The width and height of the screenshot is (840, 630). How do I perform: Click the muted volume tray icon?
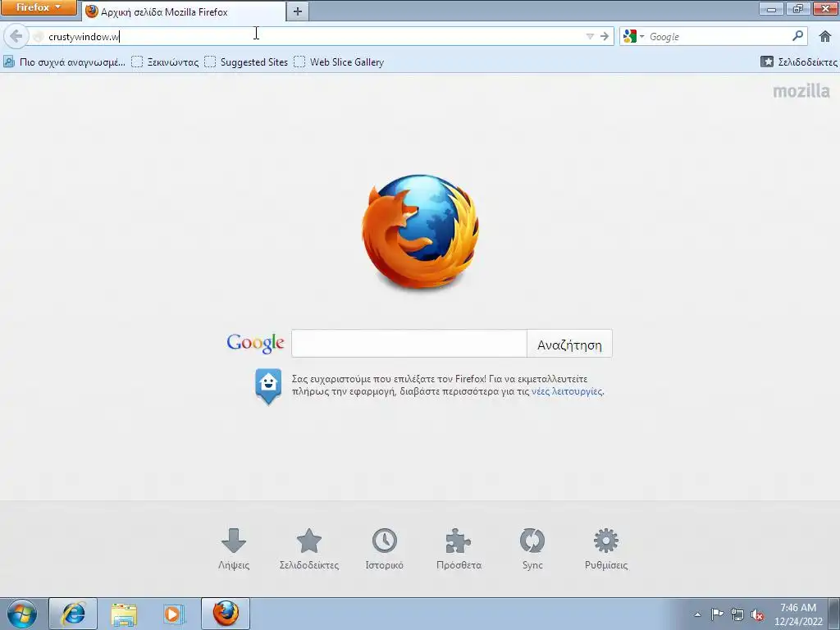coord(757,614)
